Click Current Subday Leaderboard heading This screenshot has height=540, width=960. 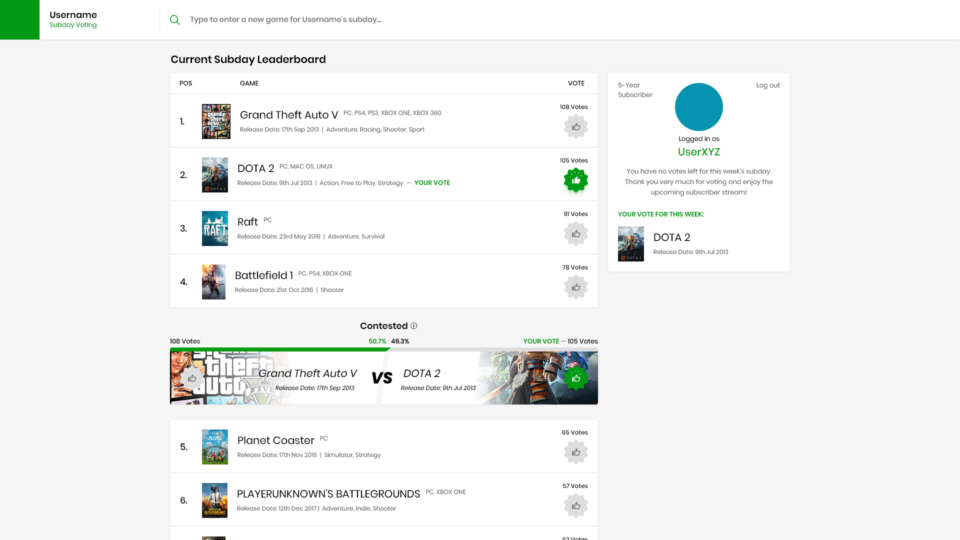[248, 59]
